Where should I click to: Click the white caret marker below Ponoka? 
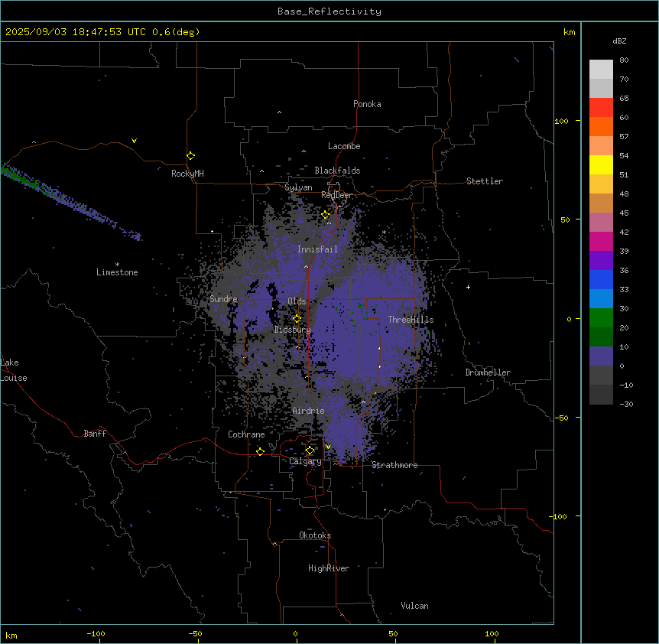coord(279,112)
